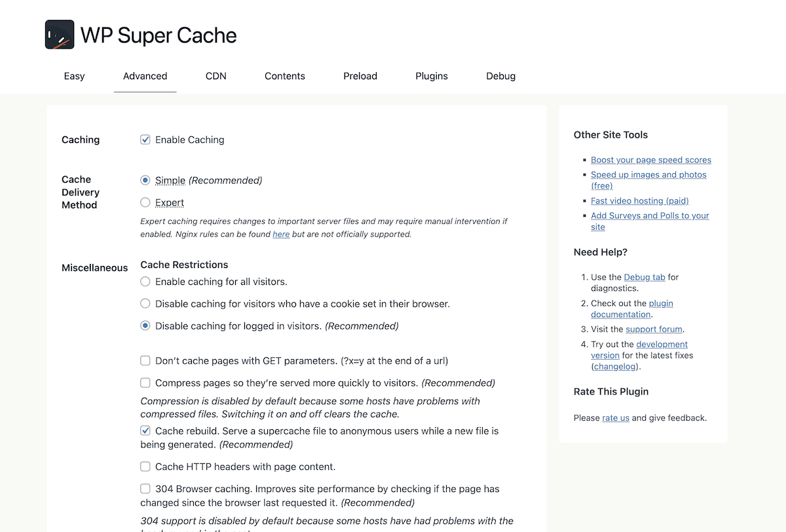Open the Fast video hosting (paid) link
Screen dimensions: 786x532
[x=639, y=201]
